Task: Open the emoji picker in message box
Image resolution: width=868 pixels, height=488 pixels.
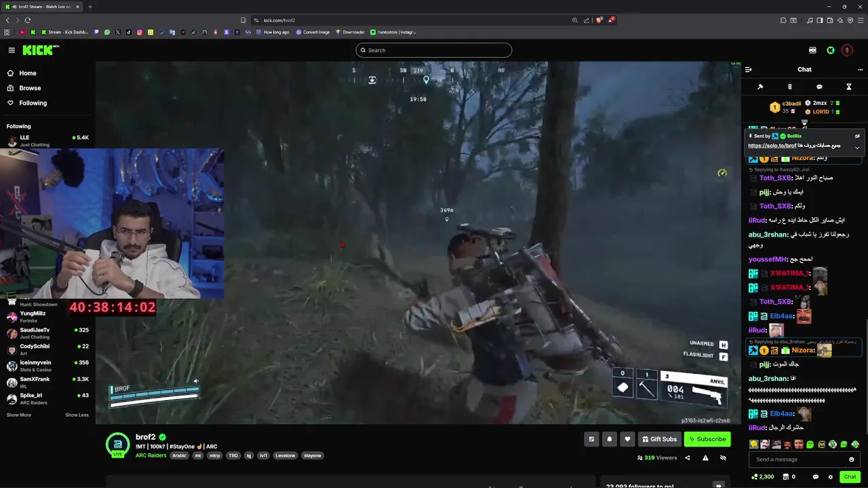Action: [x=852, y=460]
